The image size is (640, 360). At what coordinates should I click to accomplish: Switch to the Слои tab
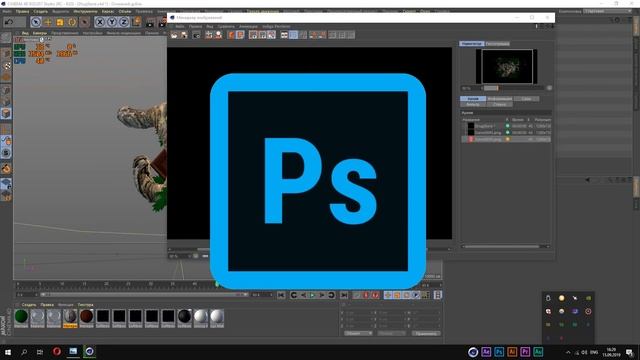(526, 99)
